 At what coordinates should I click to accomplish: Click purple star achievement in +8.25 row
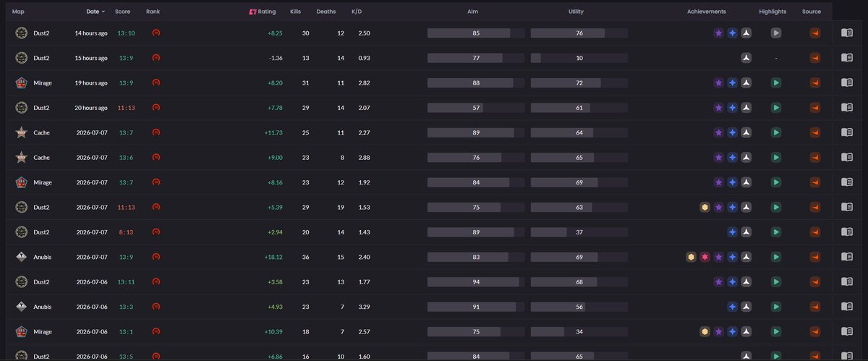pos(718,33)
